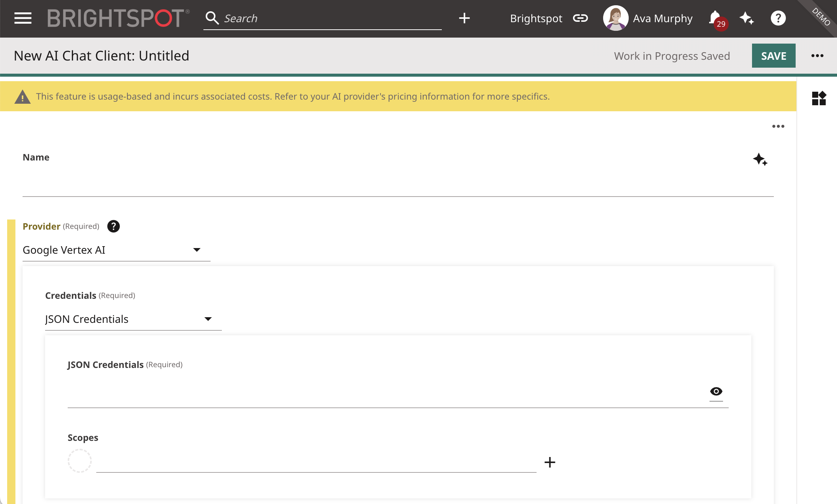Open the AI sparkle icon in header
Viewport: 837px width, 504px height.
[x=746, y=18]
